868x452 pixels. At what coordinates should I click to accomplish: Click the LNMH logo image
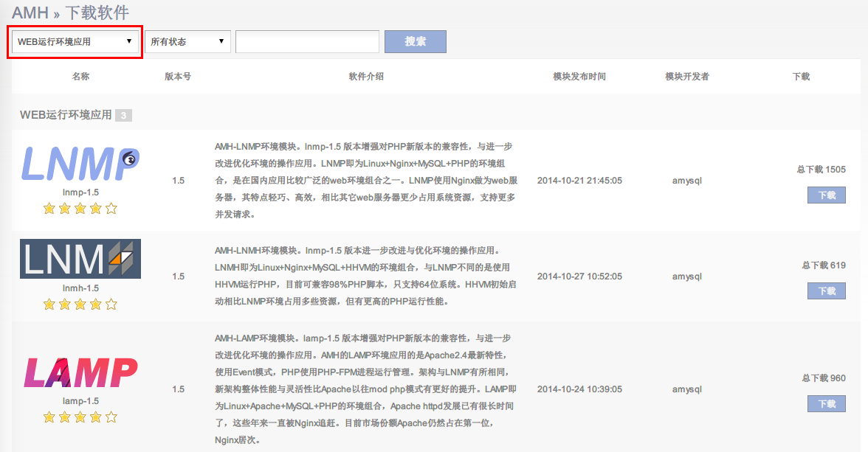pos(80,259)
